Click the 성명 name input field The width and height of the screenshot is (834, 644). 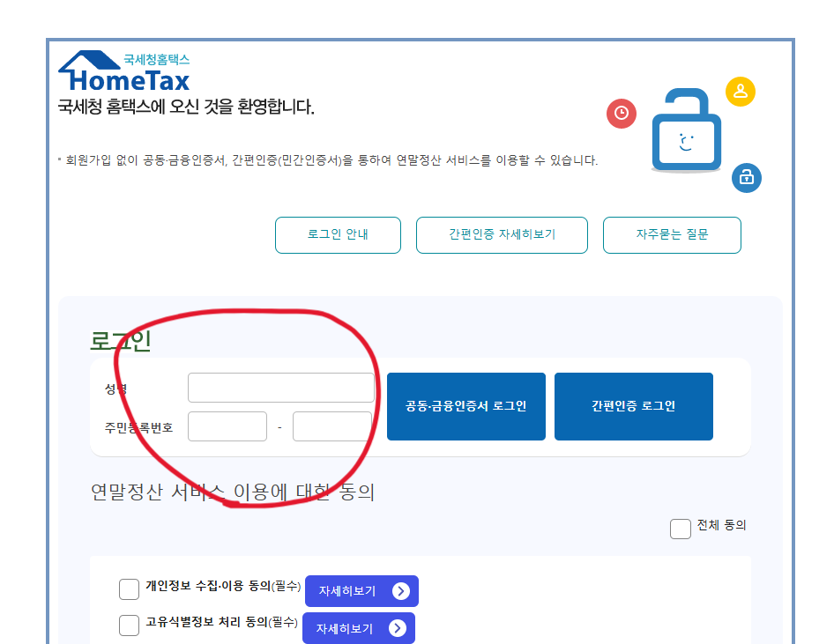[280, 387]
